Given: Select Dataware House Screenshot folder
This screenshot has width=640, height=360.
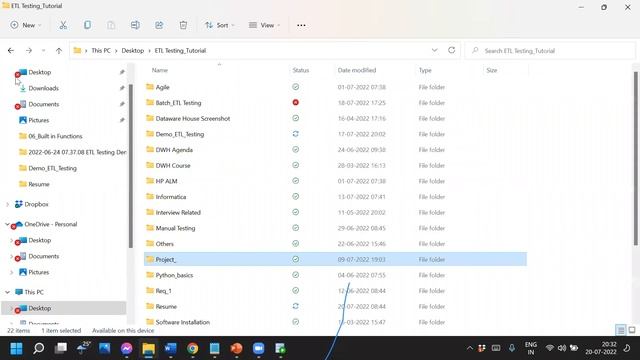Looking at the screenshot, I should pyautogui.click(x=193, y=118).
